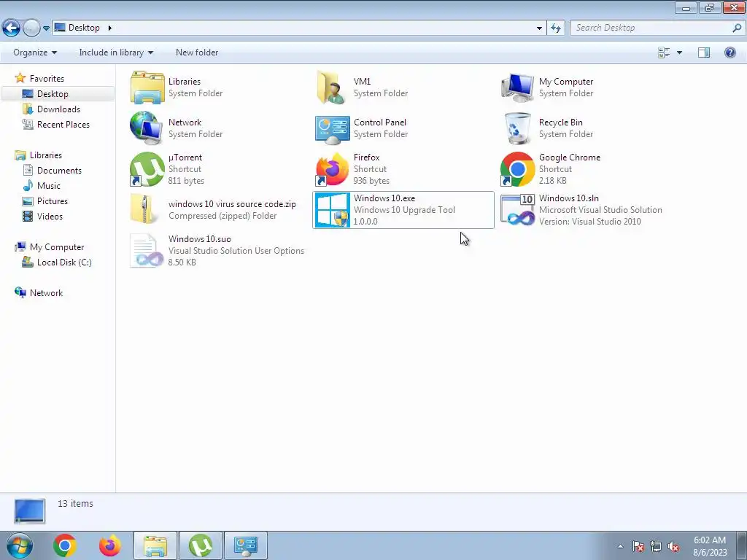Open the Organize dropdown menu

click(x=35, y=52)
